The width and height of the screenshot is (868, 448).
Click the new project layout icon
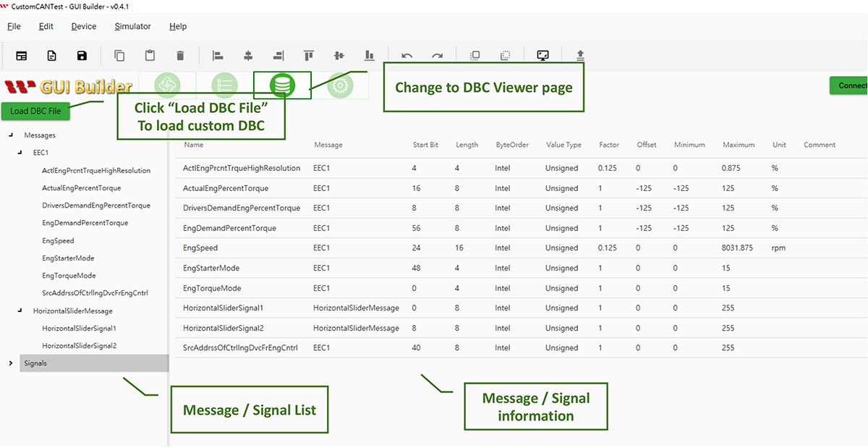click(x=22, y=56)
